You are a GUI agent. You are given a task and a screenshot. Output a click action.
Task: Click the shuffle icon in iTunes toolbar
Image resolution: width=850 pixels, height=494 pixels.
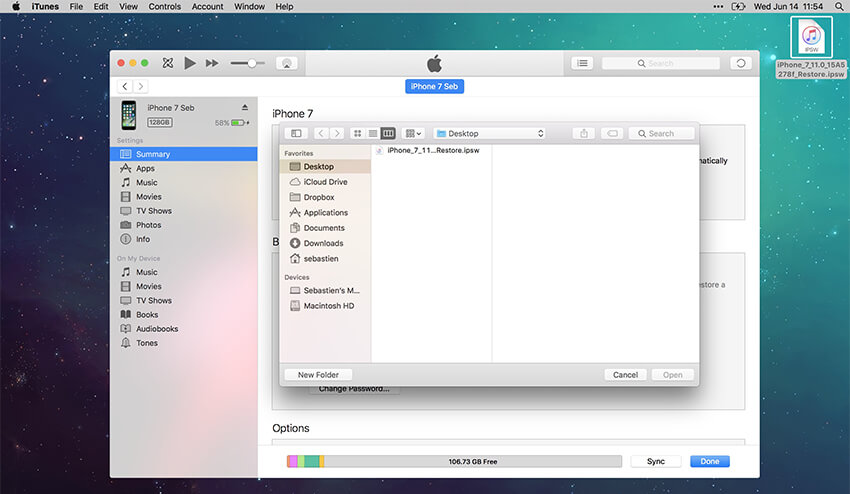(168, 63)
